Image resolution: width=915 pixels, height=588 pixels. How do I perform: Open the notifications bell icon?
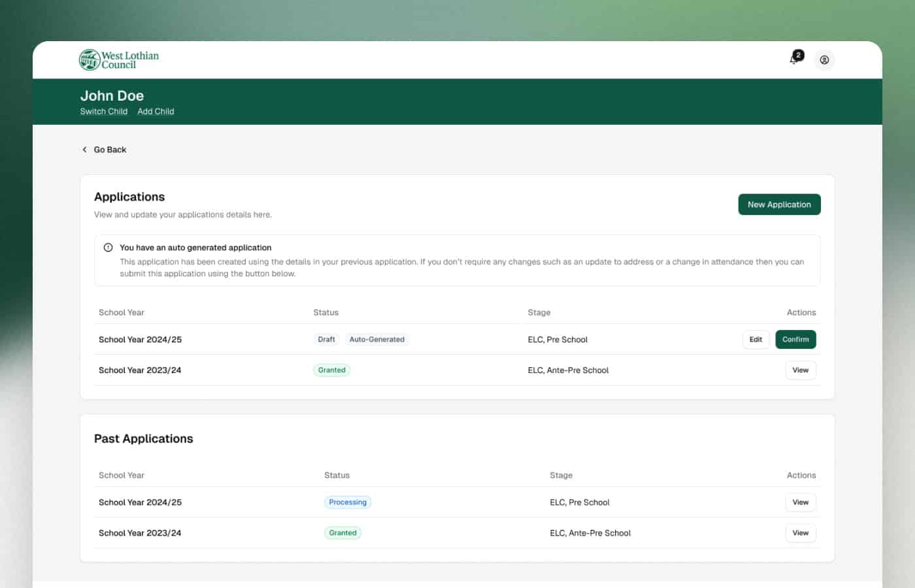click(794, 59)
